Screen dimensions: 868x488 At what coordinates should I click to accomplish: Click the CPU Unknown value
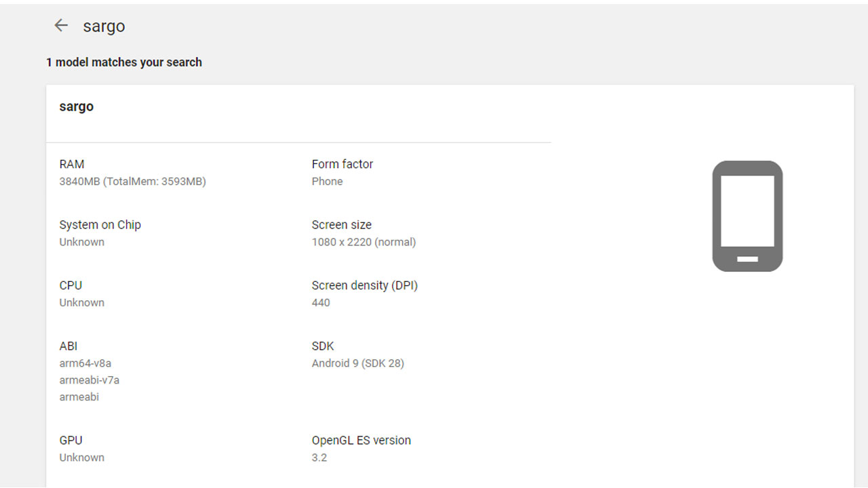(x=82, y=303)
